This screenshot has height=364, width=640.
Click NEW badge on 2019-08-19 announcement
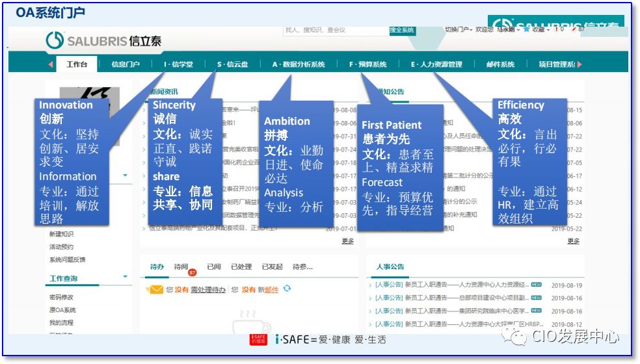[536, 285]
